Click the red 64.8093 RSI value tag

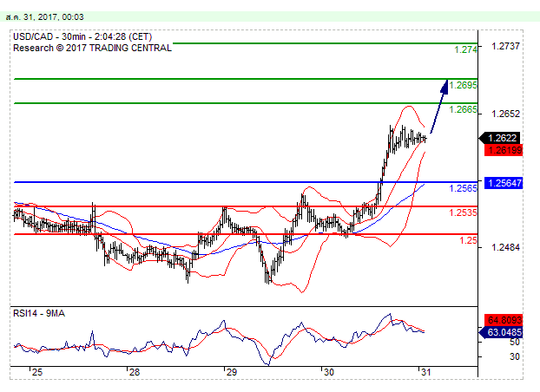click(x=504, y=320)
